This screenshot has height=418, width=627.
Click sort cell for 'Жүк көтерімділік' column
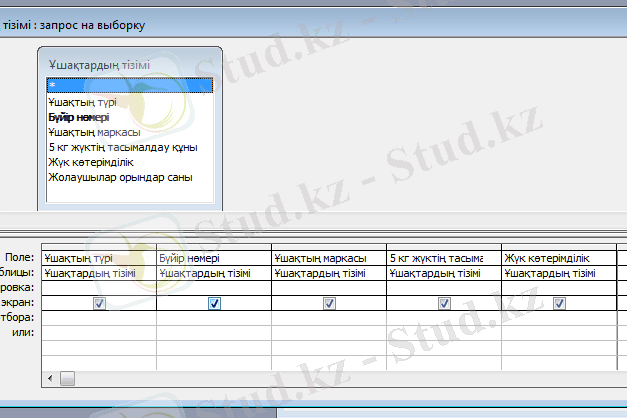click(559, 288)
